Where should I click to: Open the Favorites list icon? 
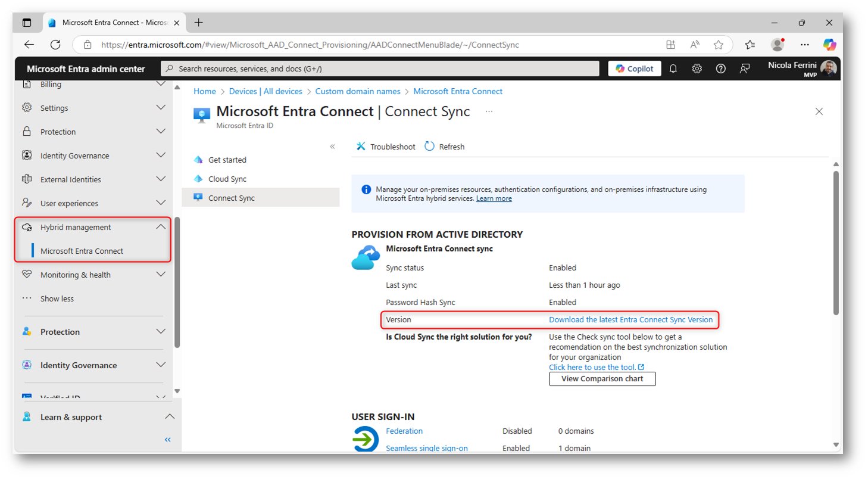coord(750,45)
